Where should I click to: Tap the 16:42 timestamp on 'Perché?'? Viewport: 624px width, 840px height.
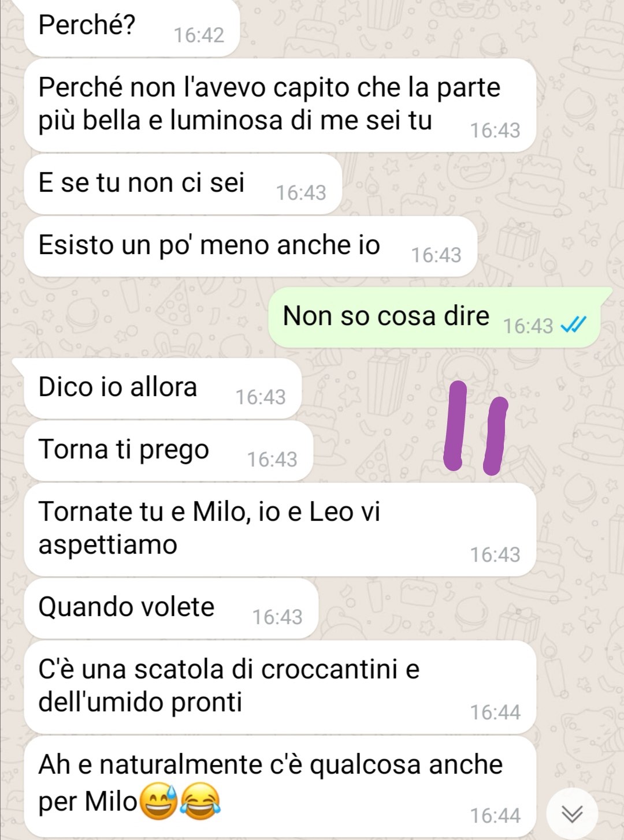click(199, 35)
